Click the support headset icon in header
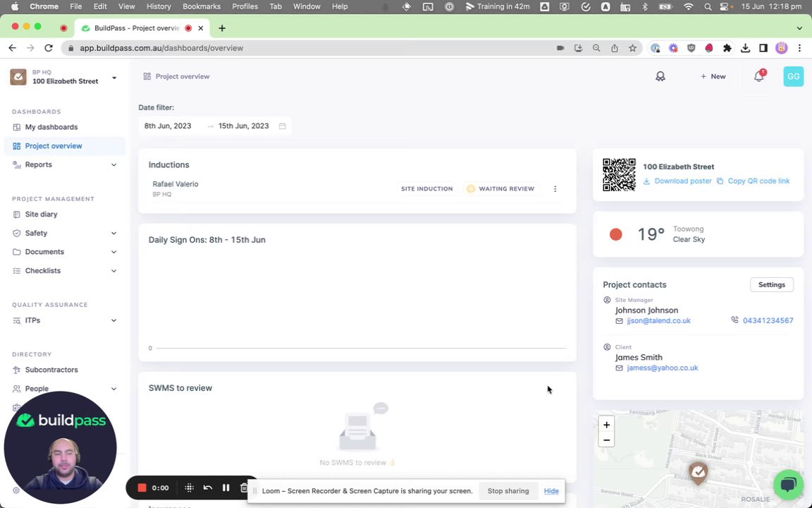 pyautogui.click(x=660, y=76)
